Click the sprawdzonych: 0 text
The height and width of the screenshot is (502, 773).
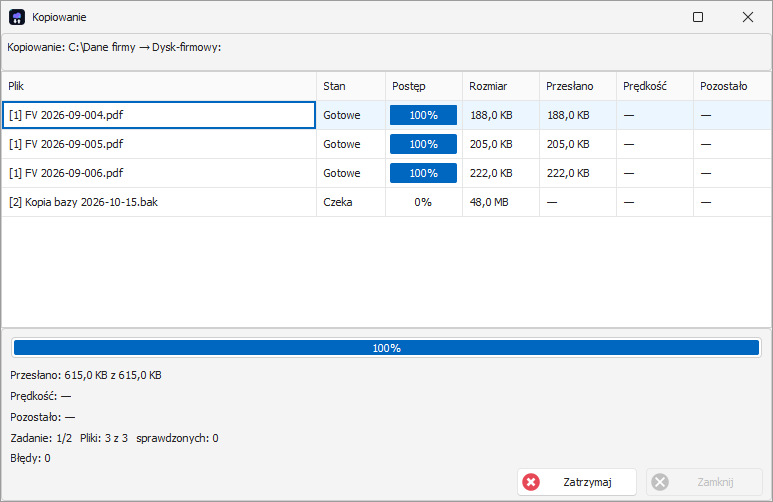(x=177, y=438)
